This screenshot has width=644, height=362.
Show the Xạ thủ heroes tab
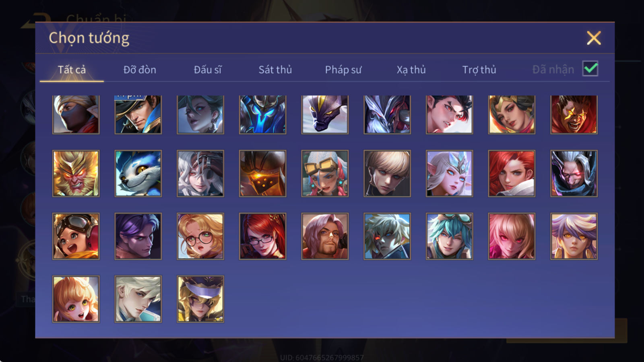411,70
